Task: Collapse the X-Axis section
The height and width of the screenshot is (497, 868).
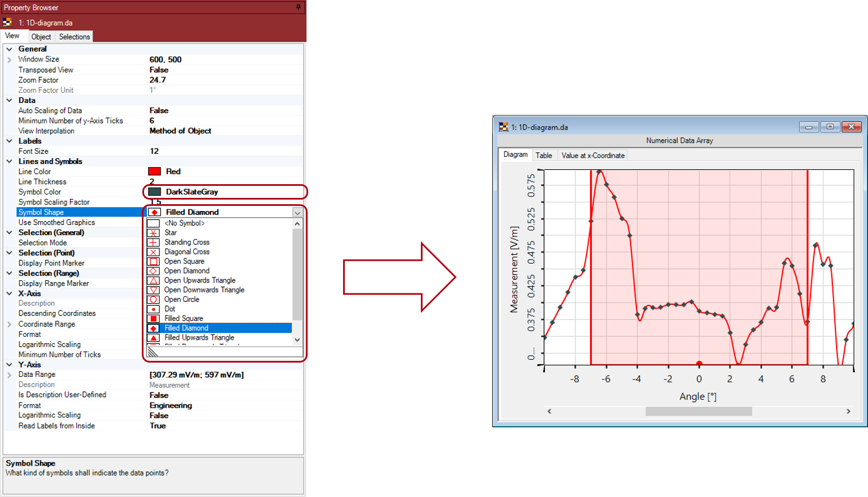Action: click(x=10, y=293)
